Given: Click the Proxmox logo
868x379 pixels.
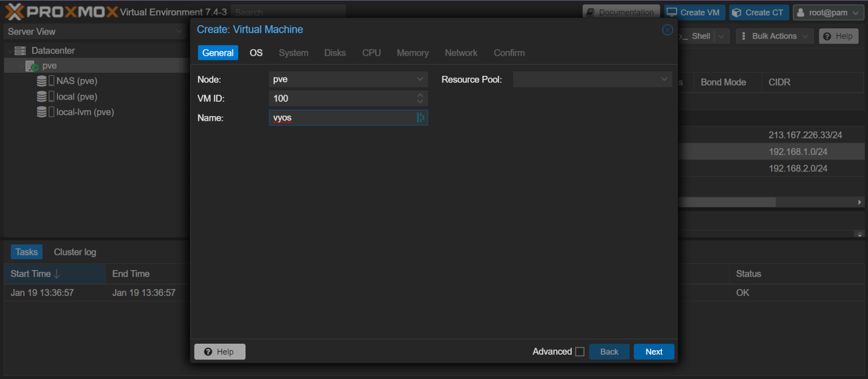Looking at the screenshot, I should pos(61,11).
